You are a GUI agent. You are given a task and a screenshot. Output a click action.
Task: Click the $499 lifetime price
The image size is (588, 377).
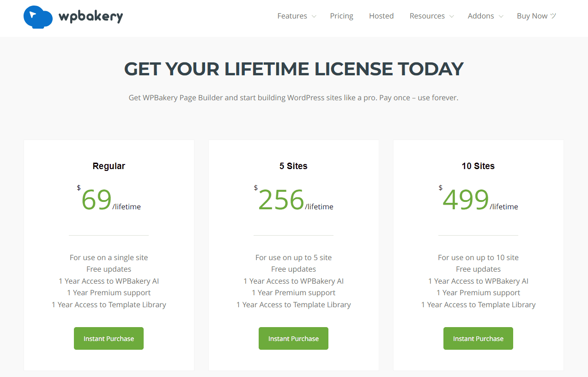tap(466, 200)
